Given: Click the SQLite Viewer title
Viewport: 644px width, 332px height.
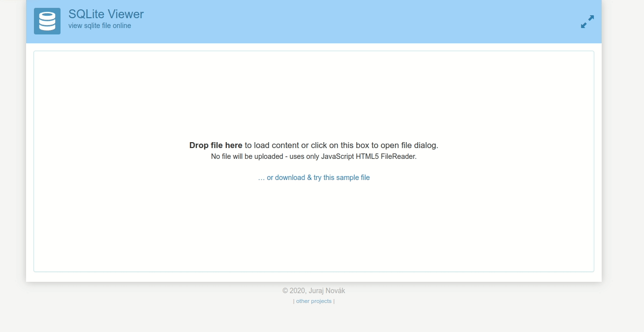Looking at the screenshot, I should click(x=106, y=14).
